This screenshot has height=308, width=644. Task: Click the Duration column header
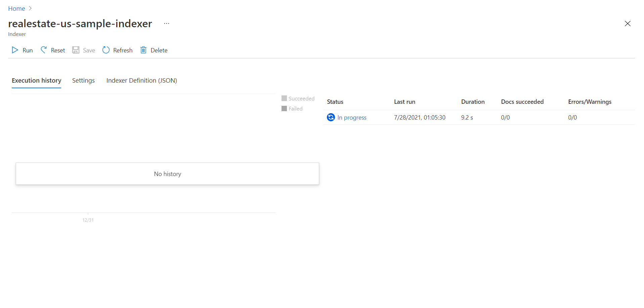473,102
